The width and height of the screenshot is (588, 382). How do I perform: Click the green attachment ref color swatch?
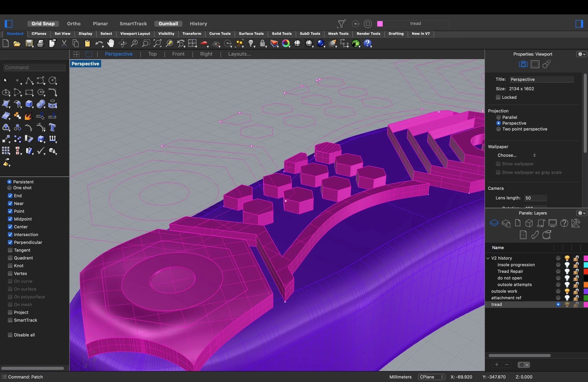point(585,298)
